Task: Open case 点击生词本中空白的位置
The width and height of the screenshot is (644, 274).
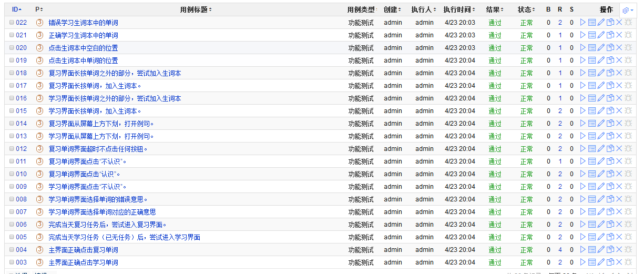Action: coord(84,48)
